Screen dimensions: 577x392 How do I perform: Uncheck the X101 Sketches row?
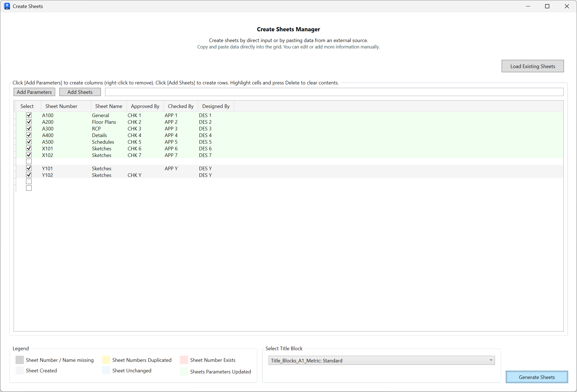pos(29,148)
